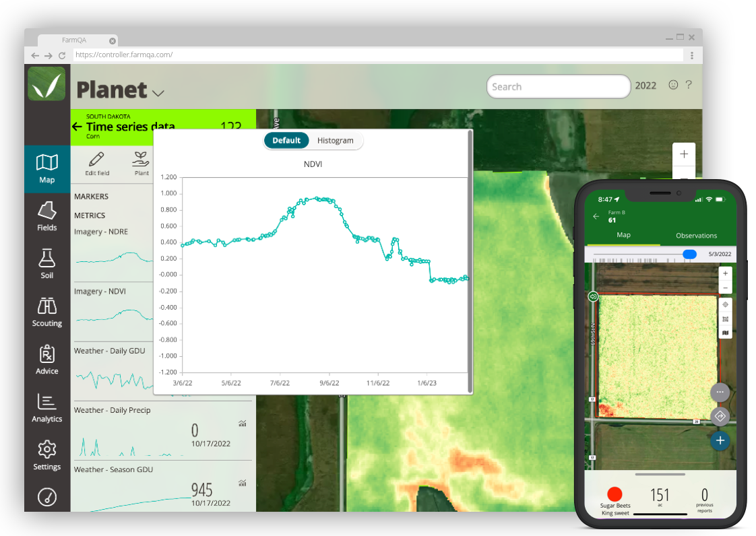Switch chart to Histogram view
Viewport: 756px width, 536px height.
point(335,141)
